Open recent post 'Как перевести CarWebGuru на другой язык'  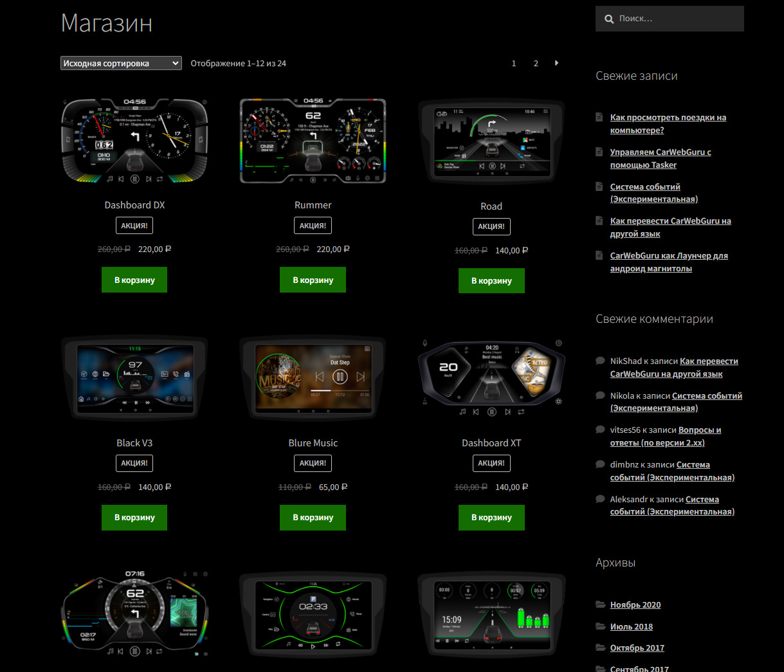[671, 227]
